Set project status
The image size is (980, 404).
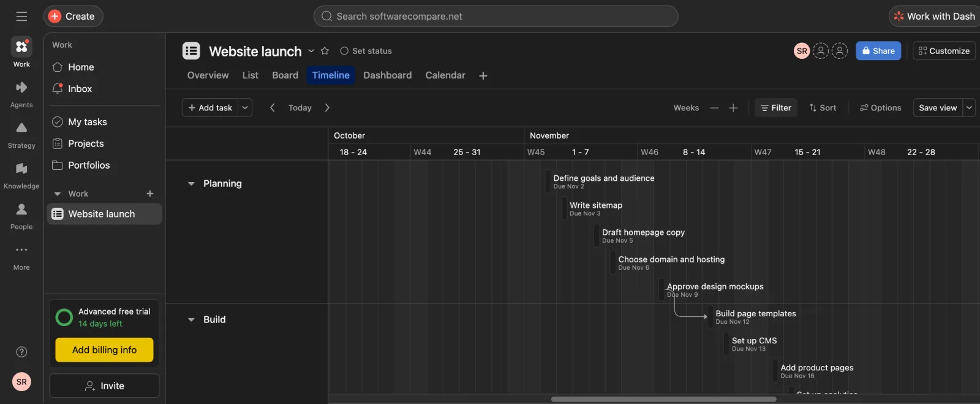point(366,51)
